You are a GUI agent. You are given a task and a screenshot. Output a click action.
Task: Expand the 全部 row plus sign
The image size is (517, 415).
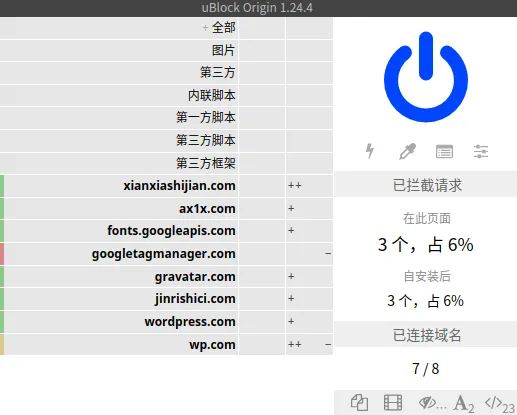pyautogui.click(x=205, y=28)
